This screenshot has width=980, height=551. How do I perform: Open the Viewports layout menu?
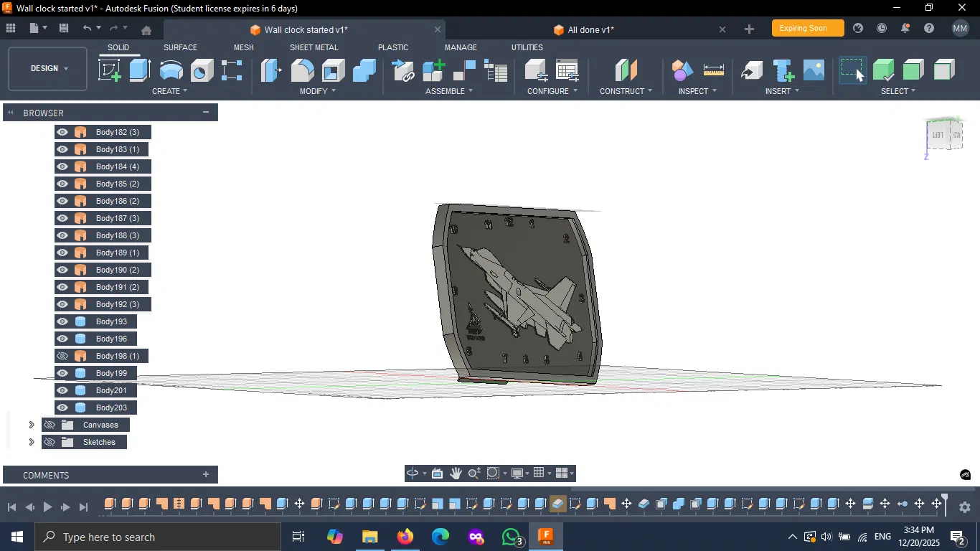click(562, 474)
